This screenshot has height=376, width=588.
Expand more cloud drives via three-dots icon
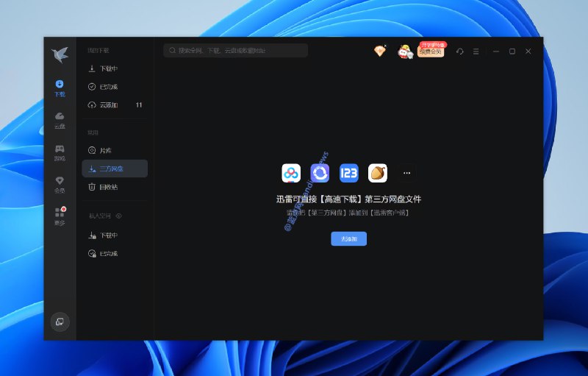[x=406, y=173]
